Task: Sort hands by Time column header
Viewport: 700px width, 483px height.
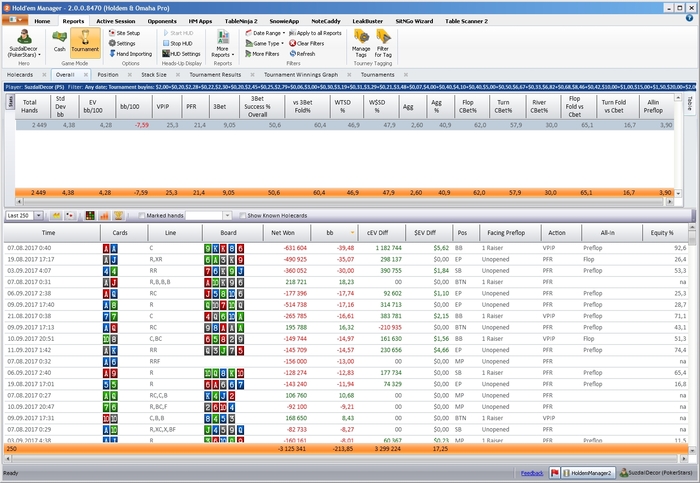Action: (52, 233)
